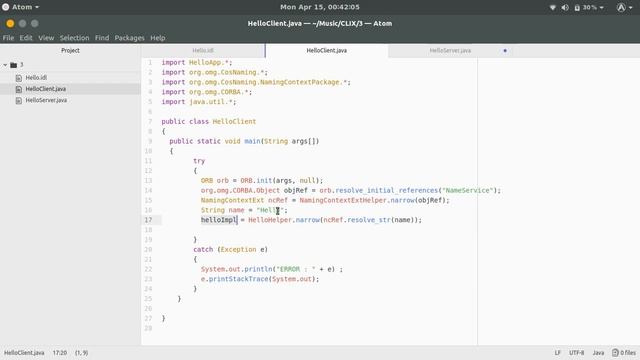Open HelloClient.java in the tree view
The width and height of the screenshot is (640, 360).
tap(46, 89)
